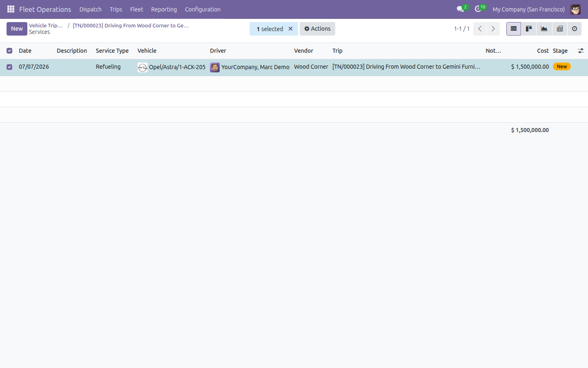Click the Marc Demo driver avatar

coord(215,67)
